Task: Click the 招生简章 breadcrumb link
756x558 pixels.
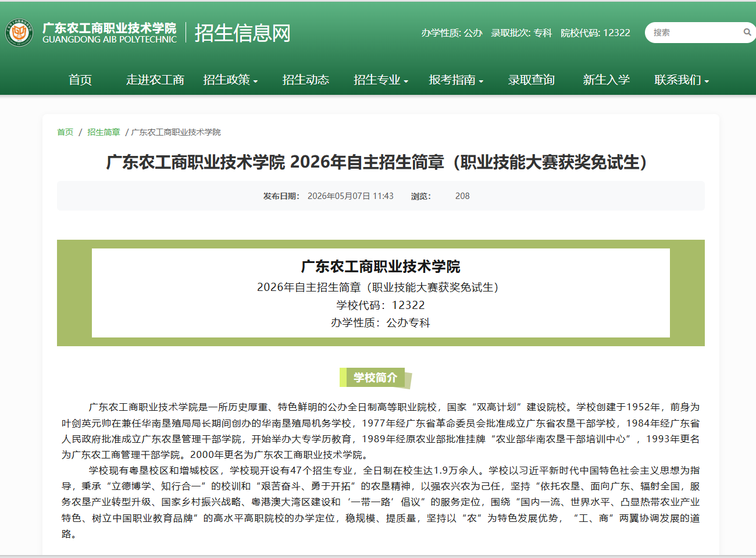Action: click(104, 132)
